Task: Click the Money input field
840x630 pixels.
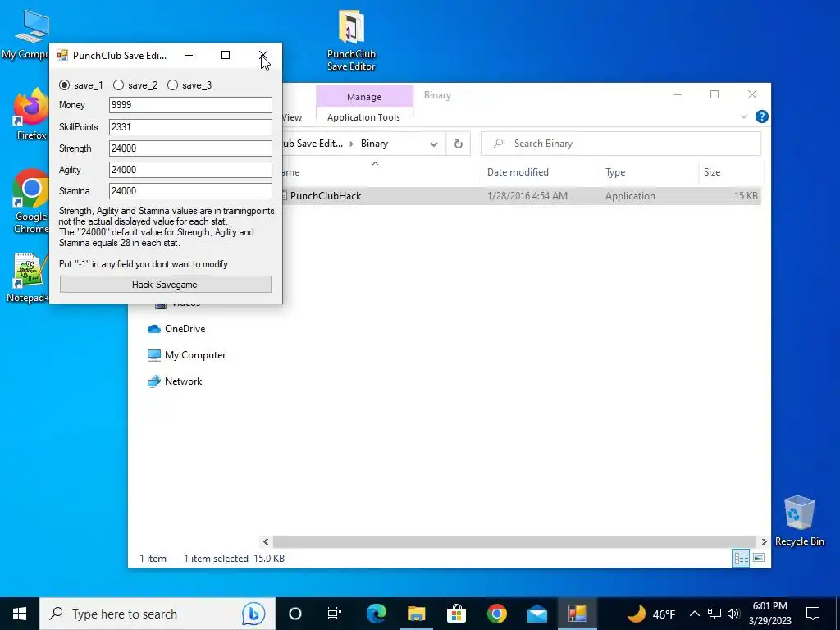Action: [190, 105]
